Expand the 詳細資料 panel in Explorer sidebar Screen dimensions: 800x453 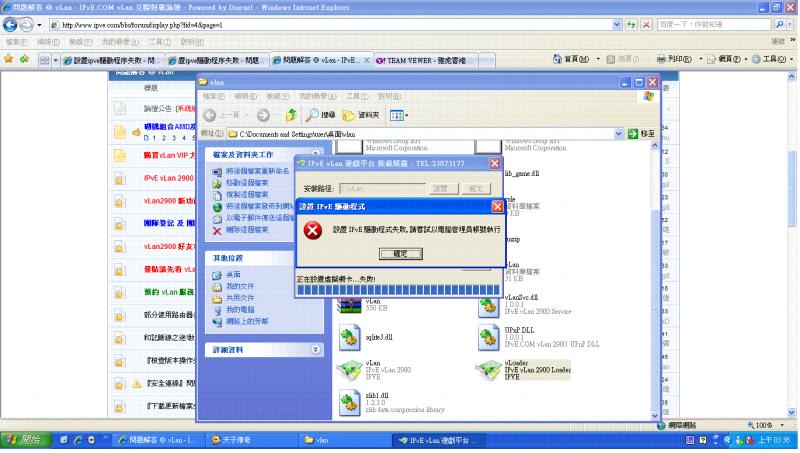pyautogui.click(x=315, y=349)
